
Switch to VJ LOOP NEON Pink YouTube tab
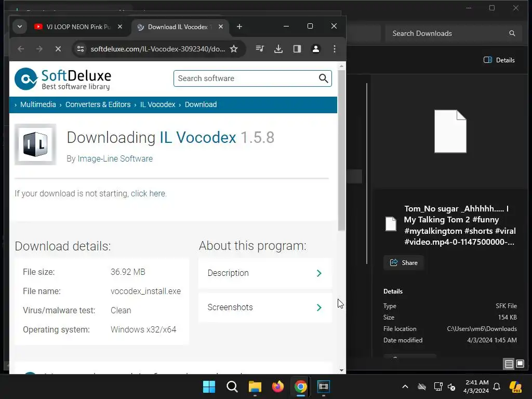click(79, 26)
